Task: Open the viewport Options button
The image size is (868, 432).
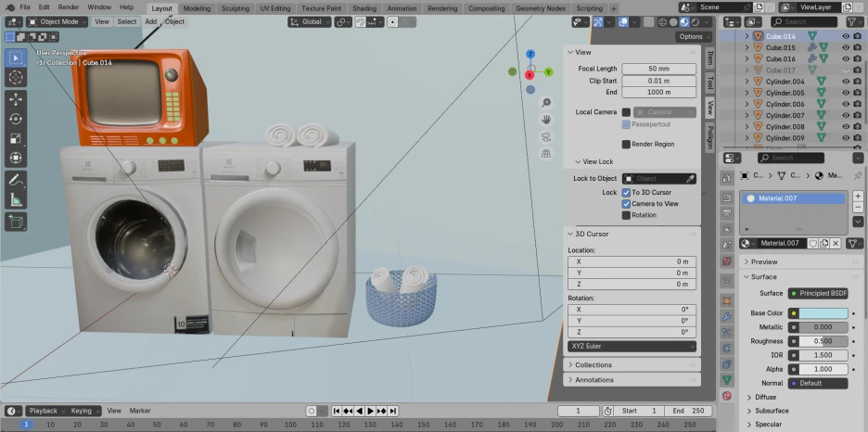Action: (692, 37)
